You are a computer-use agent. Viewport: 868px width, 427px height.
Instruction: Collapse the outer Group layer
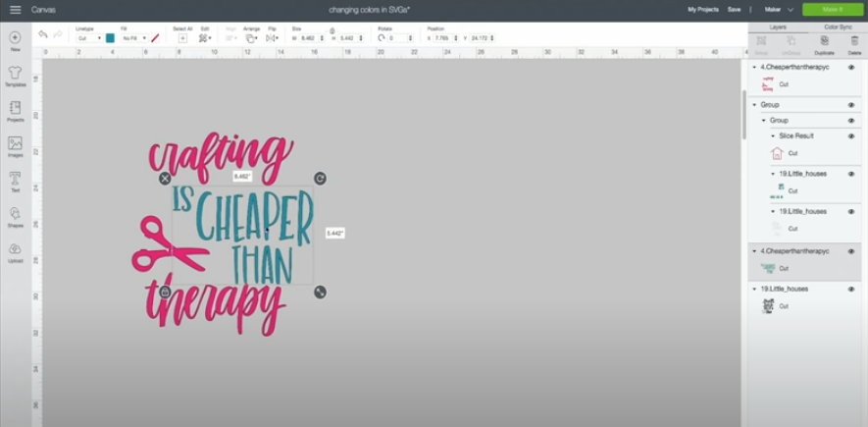pyautogui.click(x=754, y=105)
